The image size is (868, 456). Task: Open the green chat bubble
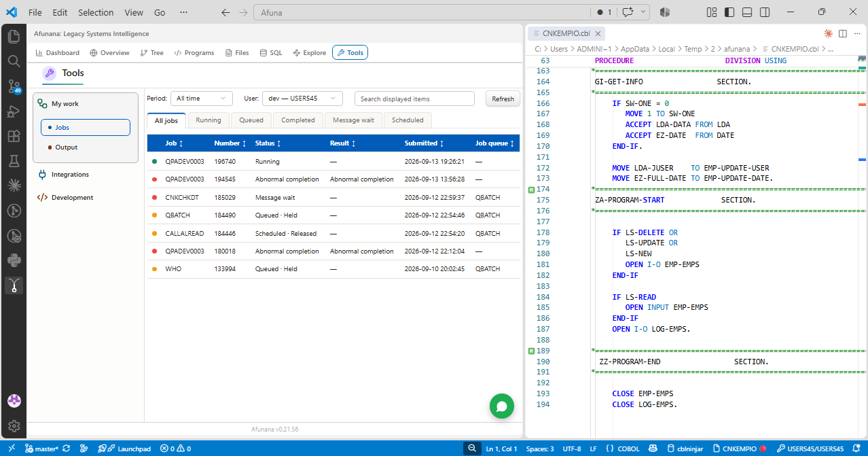pos(502,406)
